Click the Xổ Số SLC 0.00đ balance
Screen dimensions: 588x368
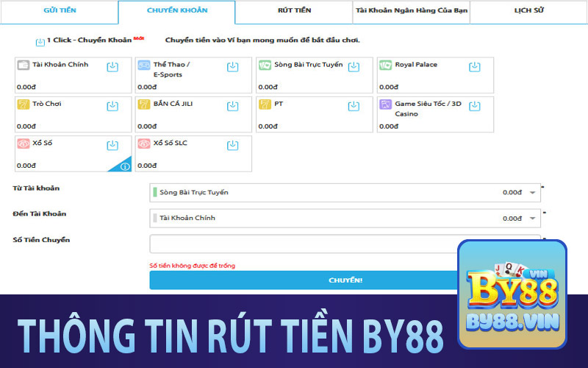(x=147, y=166)
